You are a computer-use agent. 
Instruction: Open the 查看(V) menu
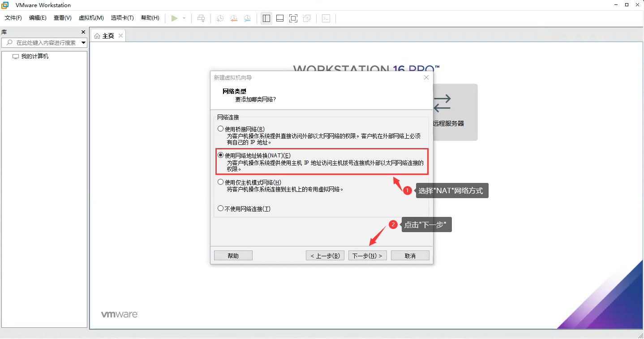click(62, 18)
